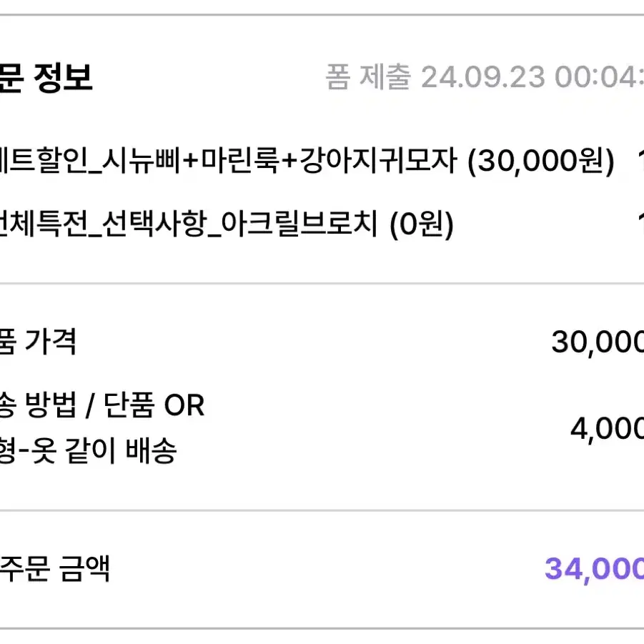Select the 4,000 shipping fee amount

(x=607, y=429)
